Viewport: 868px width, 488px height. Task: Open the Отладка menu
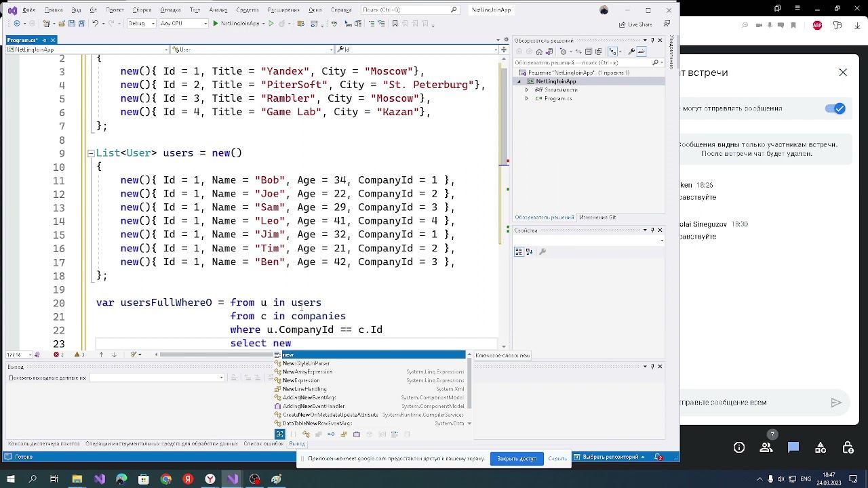170,10
